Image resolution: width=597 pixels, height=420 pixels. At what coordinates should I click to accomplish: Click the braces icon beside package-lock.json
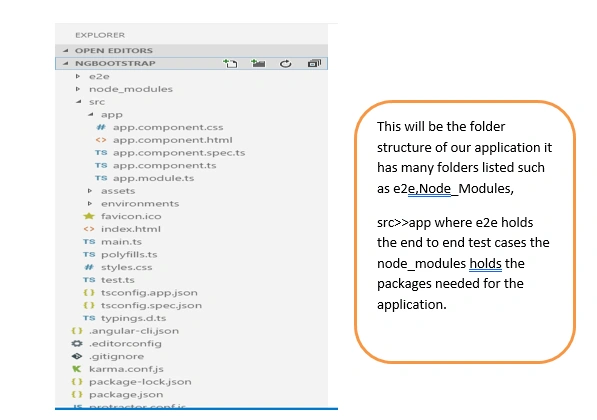tap(77, 382)
